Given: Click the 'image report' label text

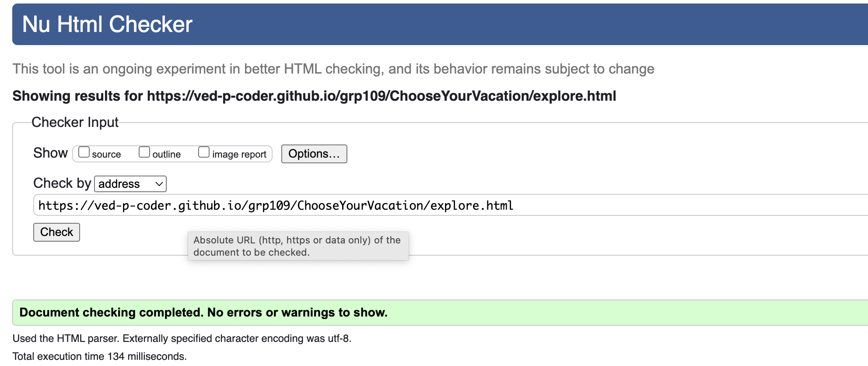Looking at the screenshot, I should 239,154.
